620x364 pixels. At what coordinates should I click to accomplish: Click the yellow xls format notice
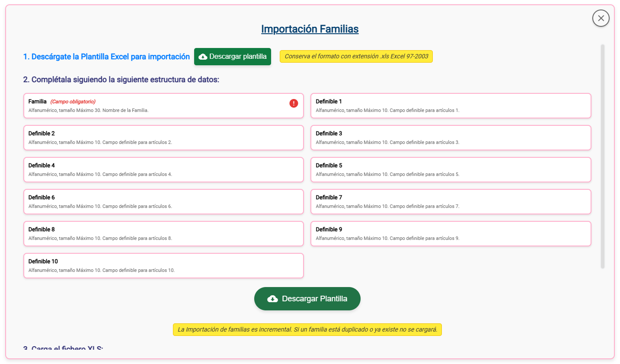356,57
